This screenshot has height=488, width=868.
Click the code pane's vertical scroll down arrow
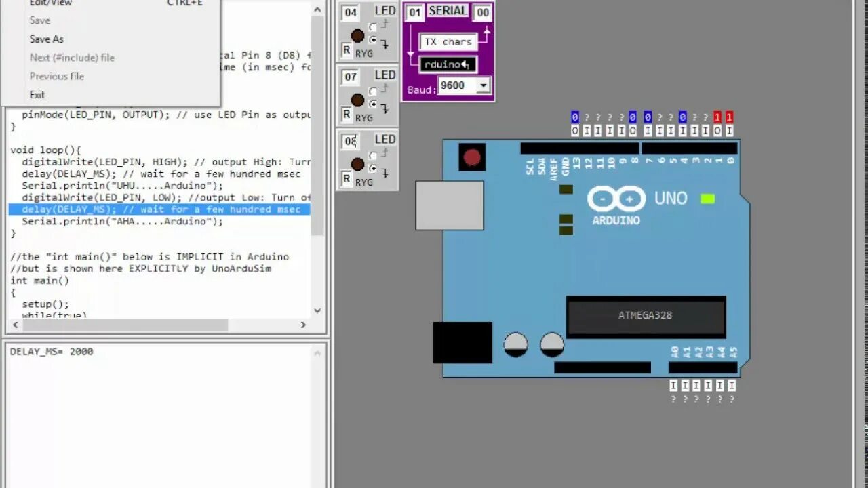coord(317,311)
